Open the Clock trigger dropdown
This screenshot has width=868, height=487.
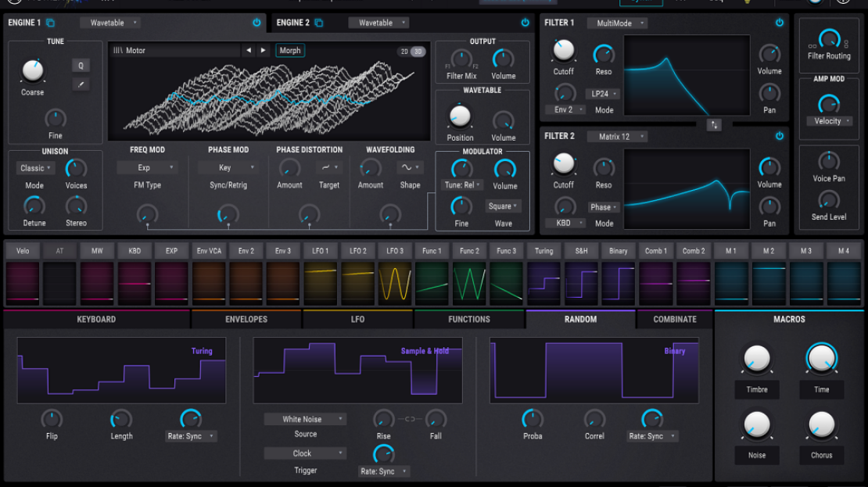click(306, 453)
